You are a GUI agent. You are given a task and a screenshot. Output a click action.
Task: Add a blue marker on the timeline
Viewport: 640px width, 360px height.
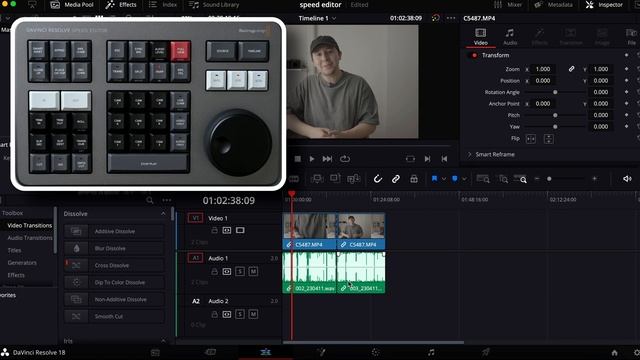click(x=455, y=179)
